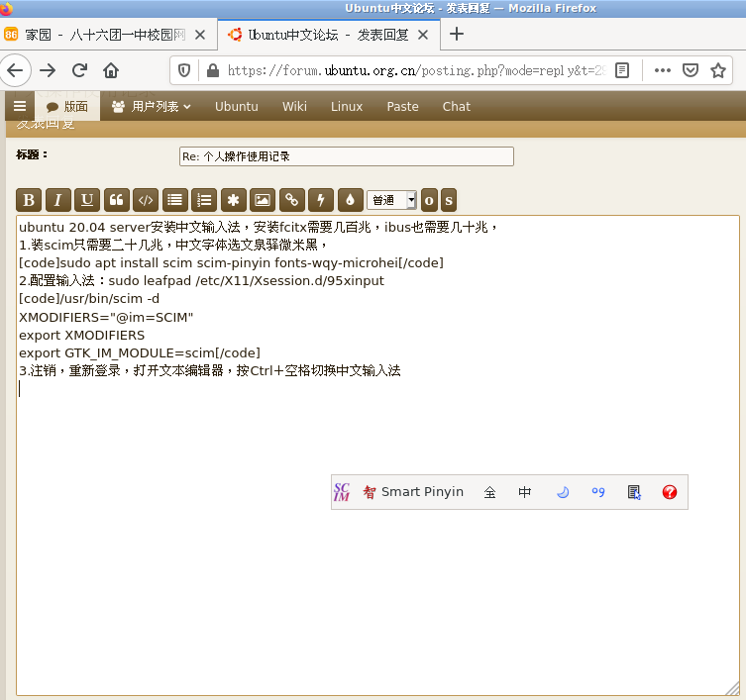
Task: Open the font size dropdown showing 普通
Action: [392, 200]
